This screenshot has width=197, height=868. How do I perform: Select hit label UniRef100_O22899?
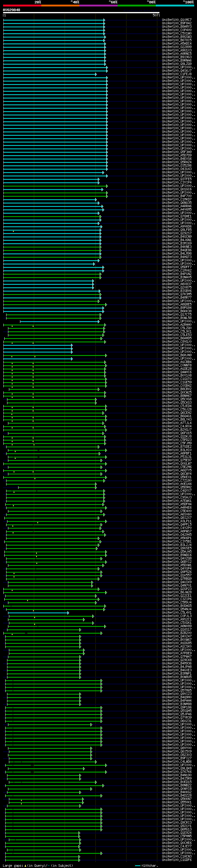(x=177, y=47)
